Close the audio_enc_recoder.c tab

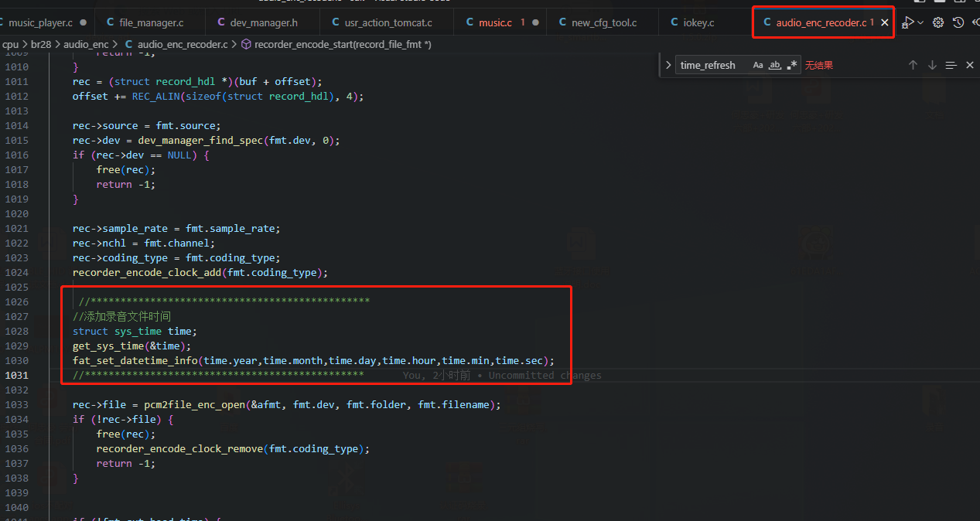click(x=884, y=23)
